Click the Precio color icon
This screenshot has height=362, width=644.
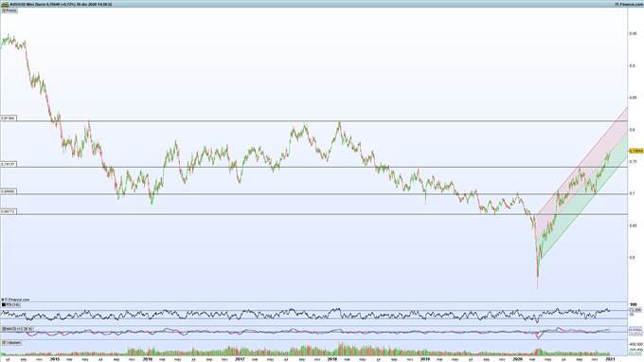point(3,10)
